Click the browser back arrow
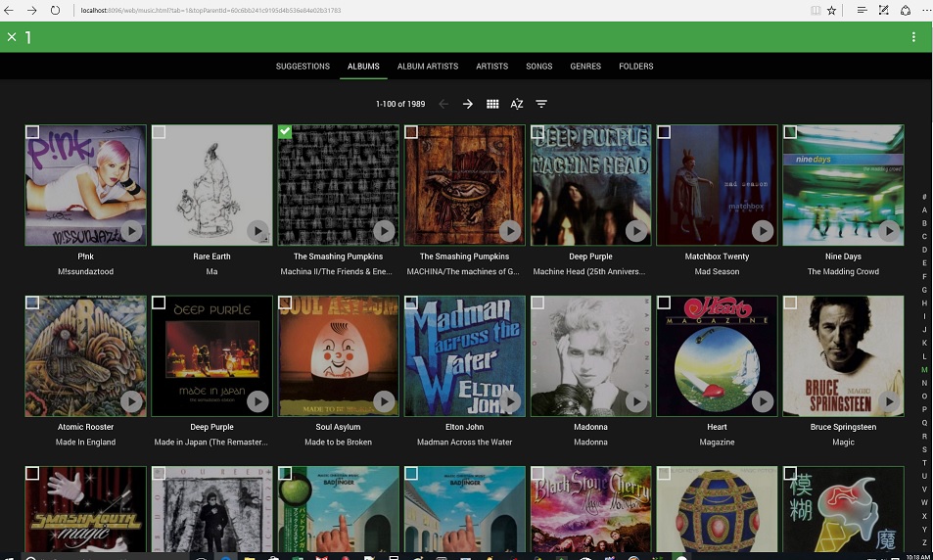 [9, 10]
